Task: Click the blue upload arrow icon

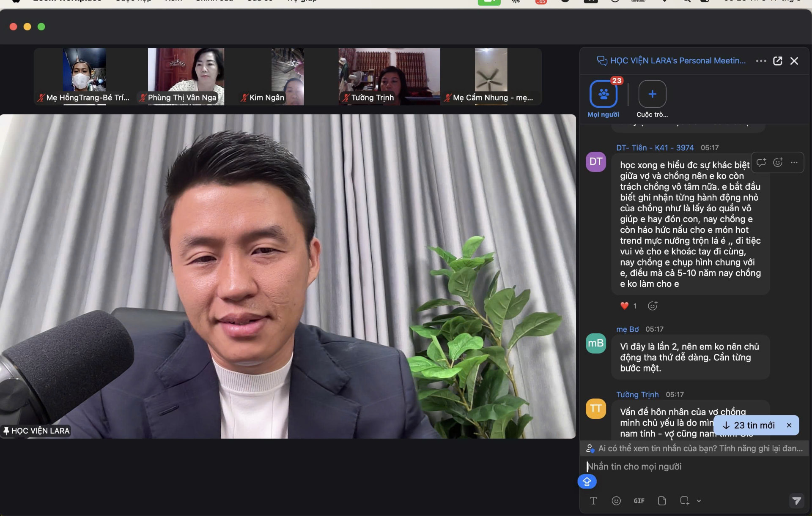Action: pyautogui.click(x=587, y=481)
